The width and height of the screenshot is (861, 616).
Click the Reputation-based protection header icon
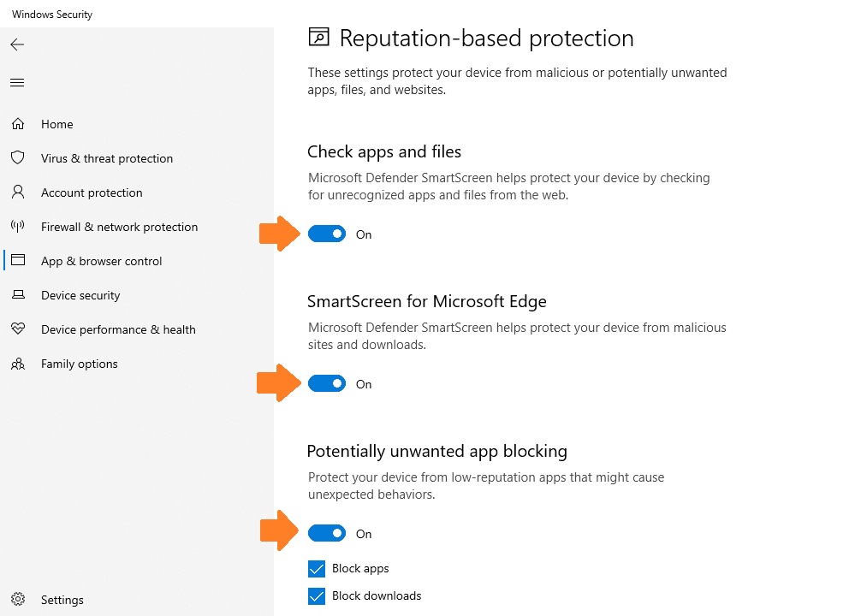(x=318, y=38)
